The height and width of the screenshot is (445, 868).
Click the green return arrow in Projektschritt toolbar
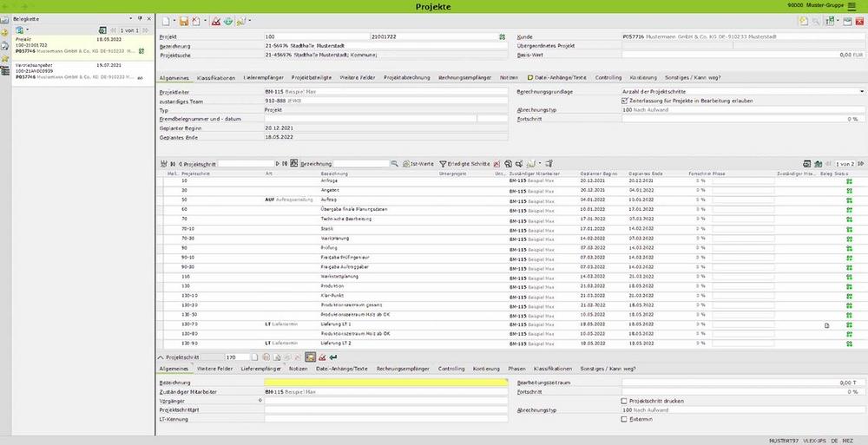click(x=334, y=357)
